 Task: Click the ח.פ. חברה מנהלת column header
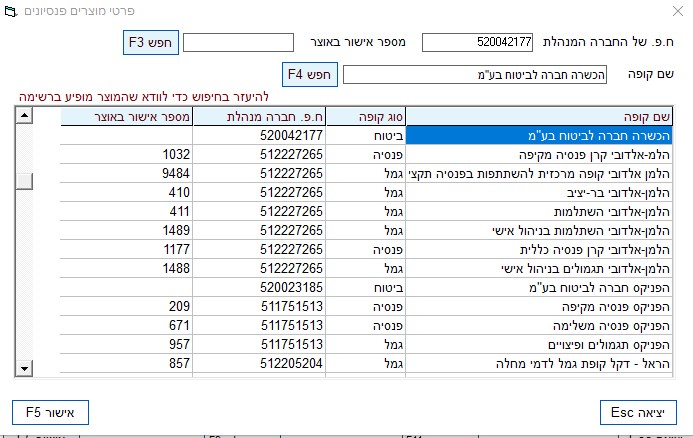pyautogui.click(x=259, y=117)
